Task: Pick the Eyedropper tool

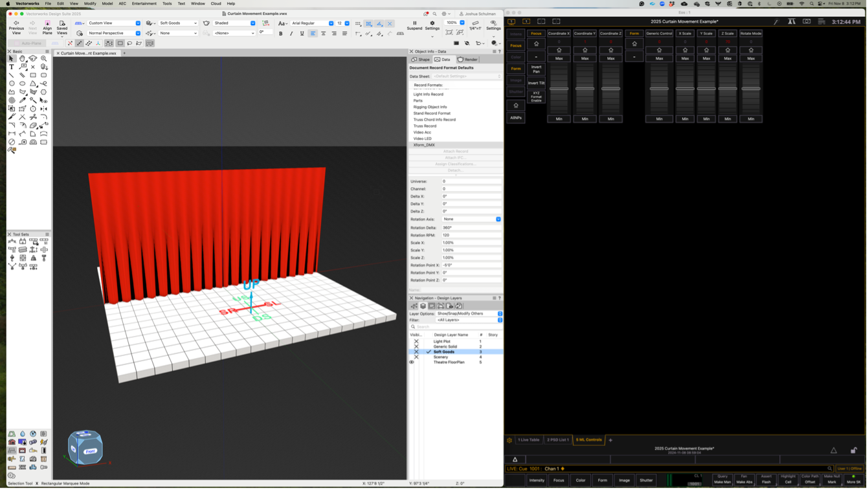Action: tap(23, 100)
